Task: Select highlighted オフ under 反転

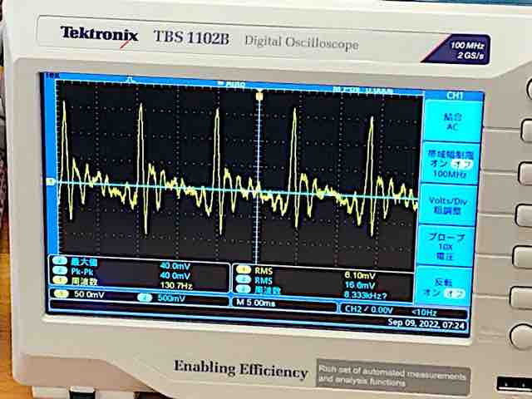Action: click(x=455, y=293)
